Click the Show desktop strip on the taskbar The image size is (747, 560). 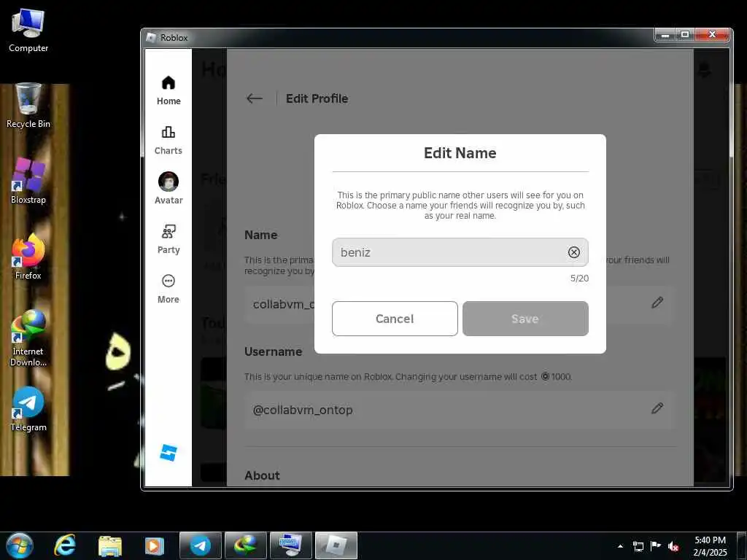point(742,546)
